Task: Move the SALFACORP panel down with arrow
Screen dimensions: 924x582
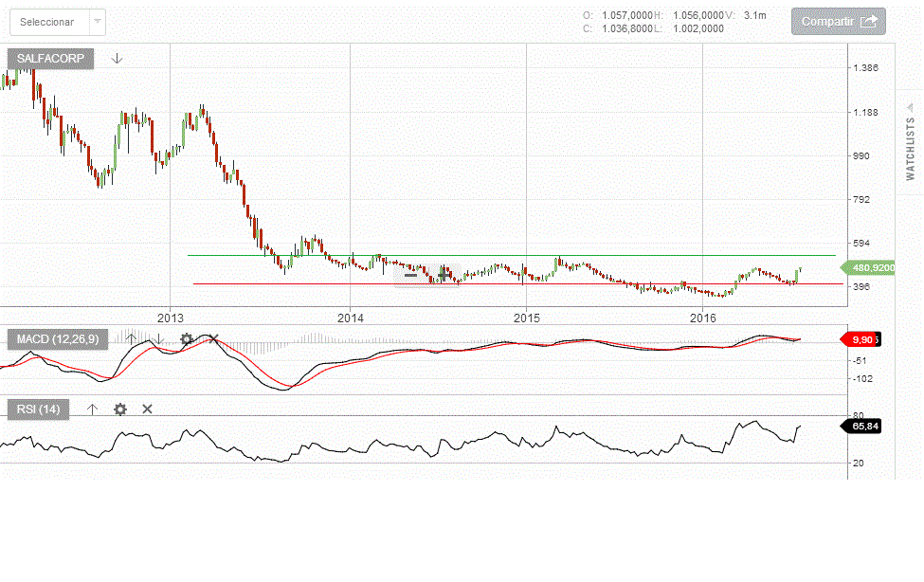Action: (x=117, y=59)
